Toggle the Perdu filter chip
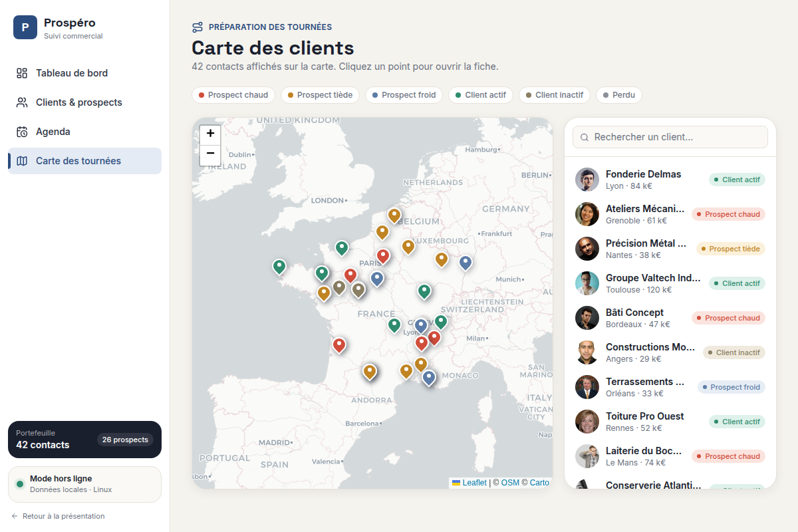This screenshot has width=798, height=532. 619,95
